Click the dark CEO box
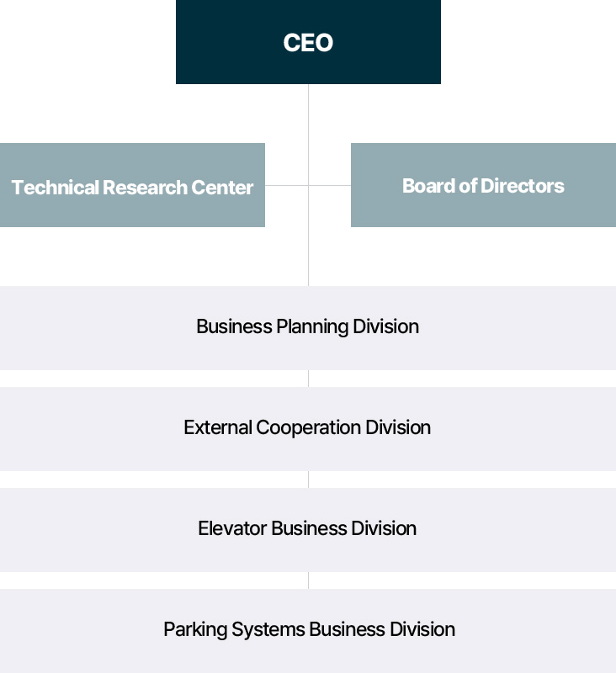This screenshot has width=616, height=673. [308, 42]
